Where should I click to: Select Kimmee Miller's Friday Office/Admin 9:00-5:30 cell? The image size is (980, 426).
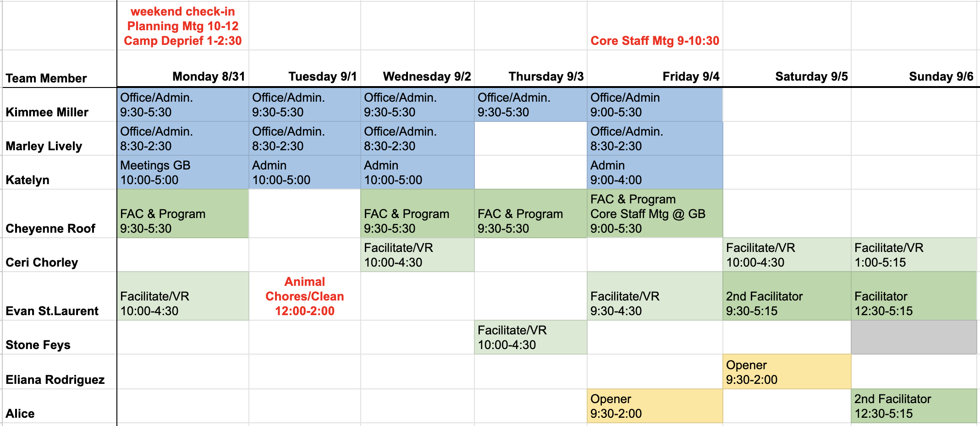coord(655,104)
